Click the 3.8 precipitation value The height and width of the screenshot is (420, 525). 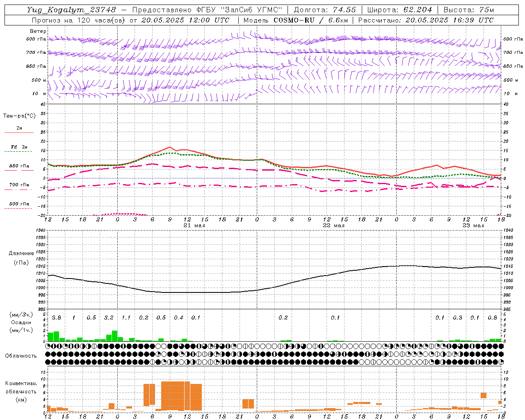[x=57, y=318]
